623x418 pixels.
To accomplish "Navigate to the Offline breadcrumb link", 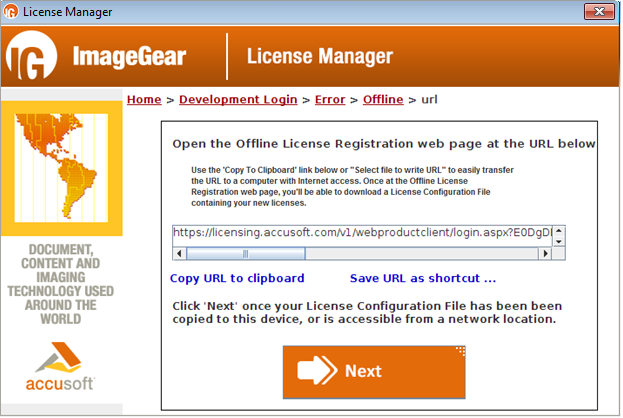I will click(x=383, y=99).
